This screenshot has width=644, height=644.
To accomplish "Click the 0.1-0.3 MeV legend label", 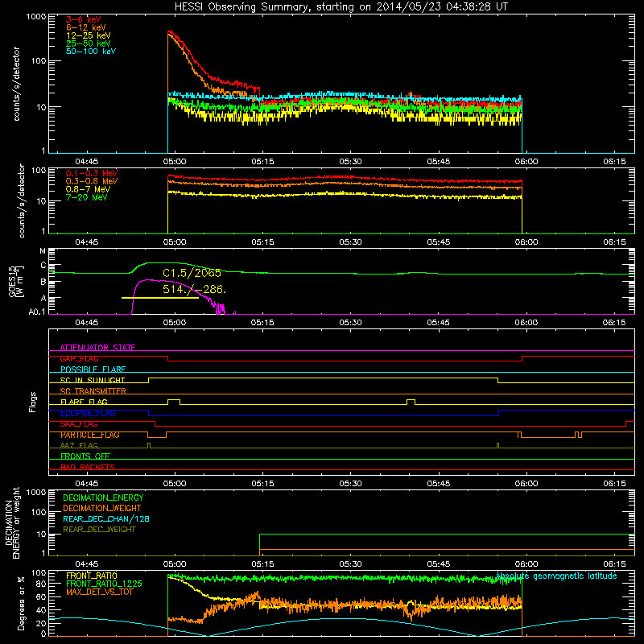I will tap(92, 173).
